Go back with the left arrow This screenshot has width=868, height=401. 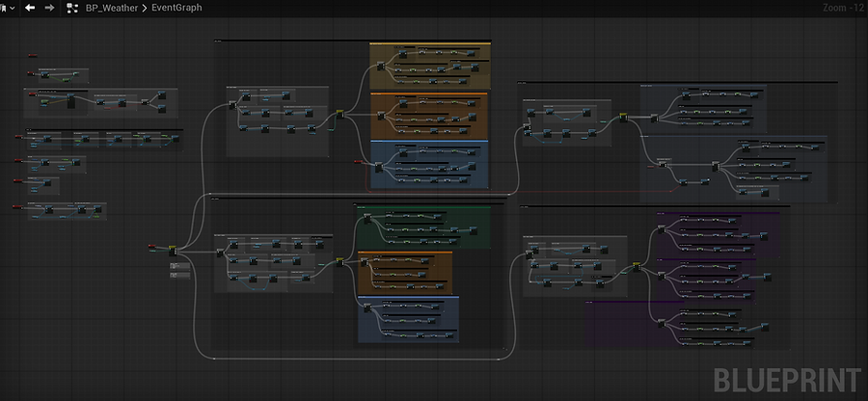pyautogui.click(x=30, y=9)
